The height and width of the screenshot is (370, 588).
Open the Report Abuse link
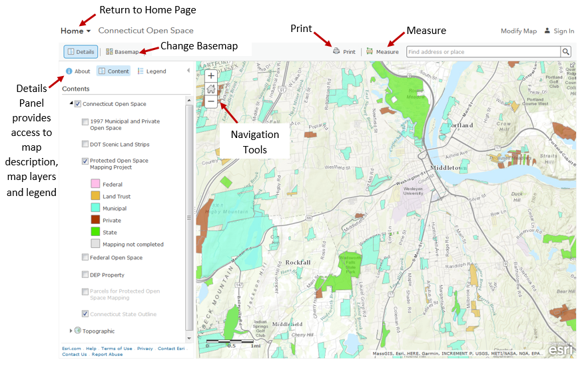click(107, 354)
